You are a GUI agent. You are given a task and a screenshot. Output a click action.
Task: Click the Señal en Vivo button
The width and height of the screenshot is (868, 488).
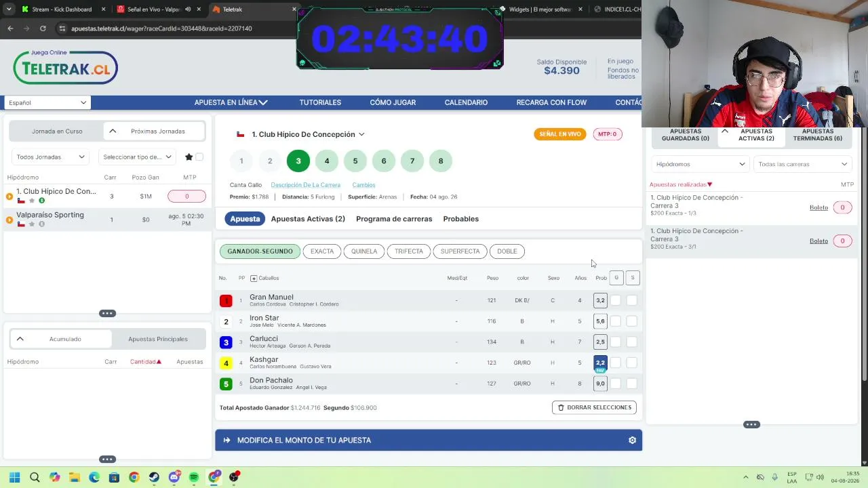point(560,134)
